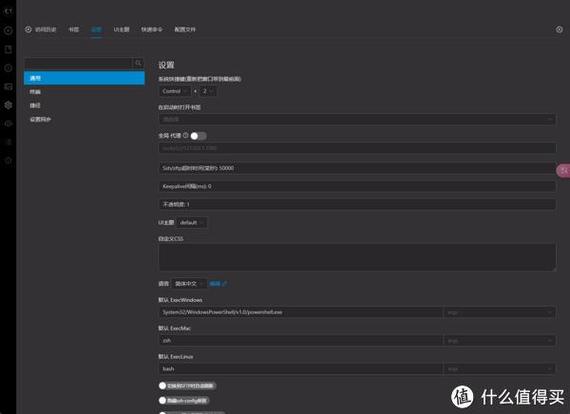Click the sidebar icon just below the gear
Viewport: 570px width, 414px height.
click(8, 124)
